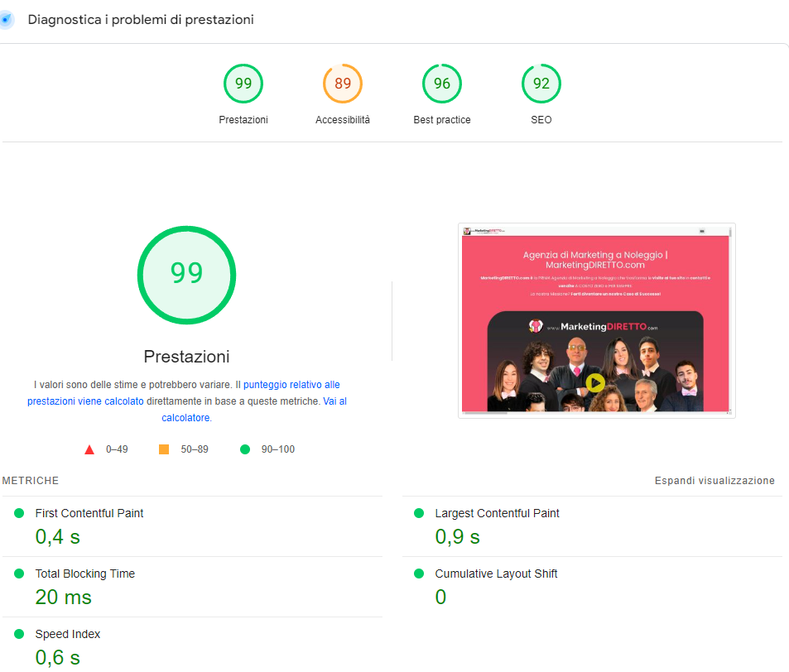This screenshot has width=789, height=672.
Task: Click the green dot beside Total Blocking Time
Action: click(19, 574)
